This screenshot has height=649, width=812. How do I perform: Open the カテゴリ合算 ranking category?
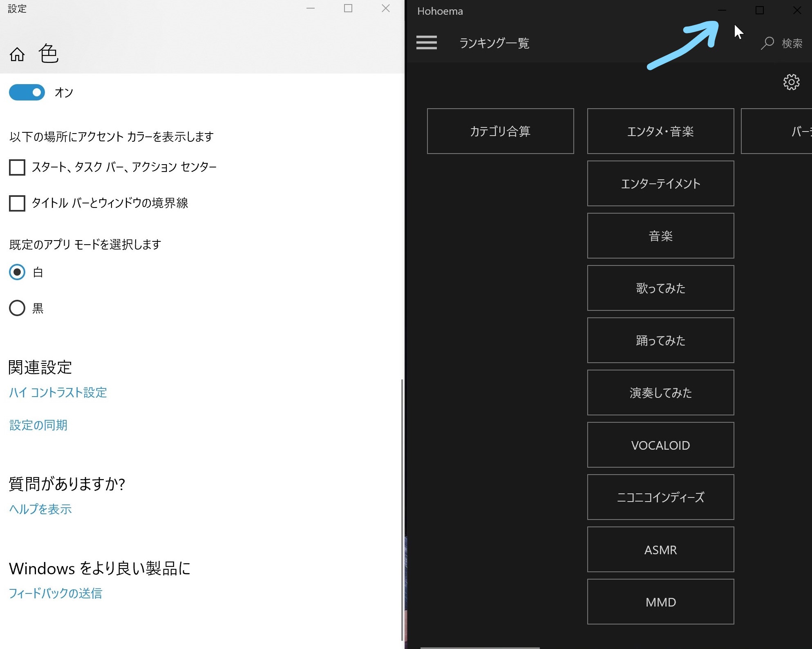(x=500, y=131)
